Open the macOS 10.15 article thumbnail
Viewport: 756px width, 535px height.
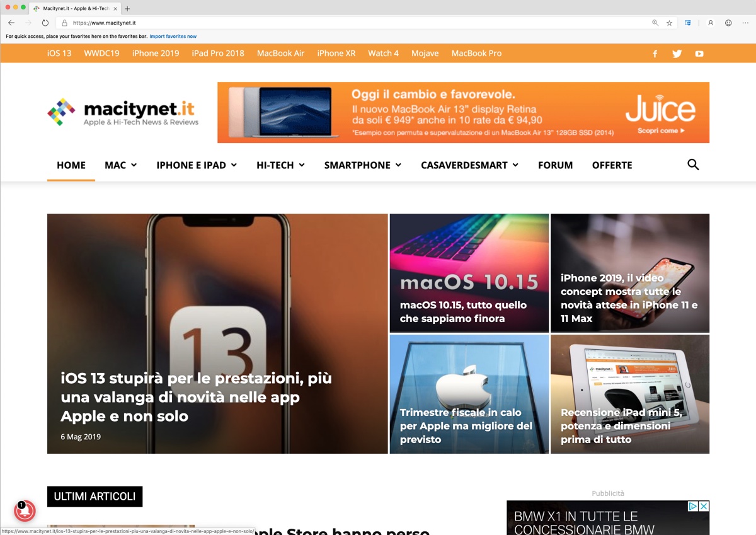coord(469,273)
